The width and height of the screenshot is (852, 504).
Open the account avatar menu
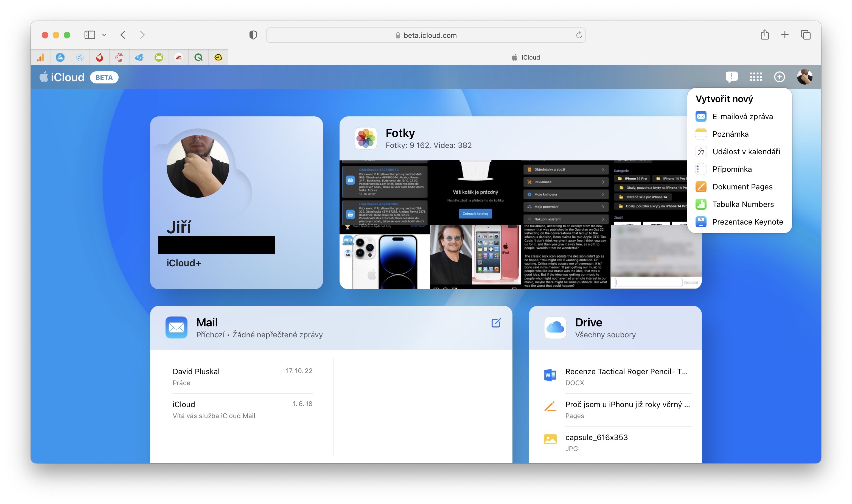click(804, 77)
